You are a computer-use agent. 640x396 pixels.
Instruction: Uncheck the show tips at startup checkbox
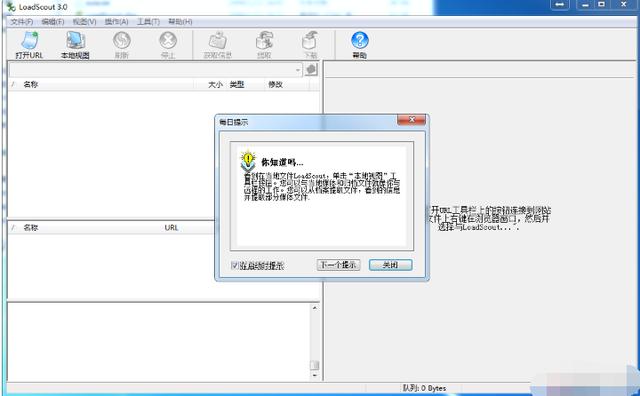(x=235, y=265)
